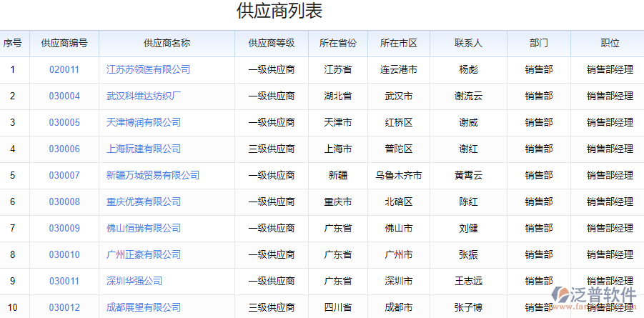Click supplier code 030007
The height and width of the screenshot is (318, 644).
[x=64, y=176]
